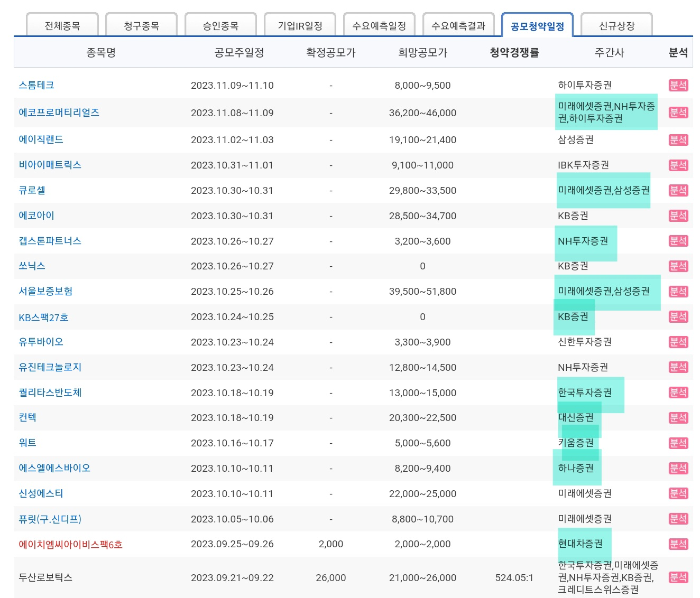The width and height of the screenshot is (700, 598).
Task: Select the 두산로보틱스 stock name
Action: [45, 577]
